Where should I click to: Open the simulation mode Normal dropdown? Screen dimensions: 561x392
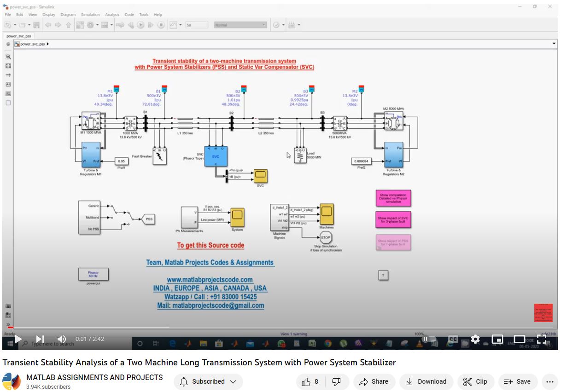pyautogui.click(x=240, y=25)
